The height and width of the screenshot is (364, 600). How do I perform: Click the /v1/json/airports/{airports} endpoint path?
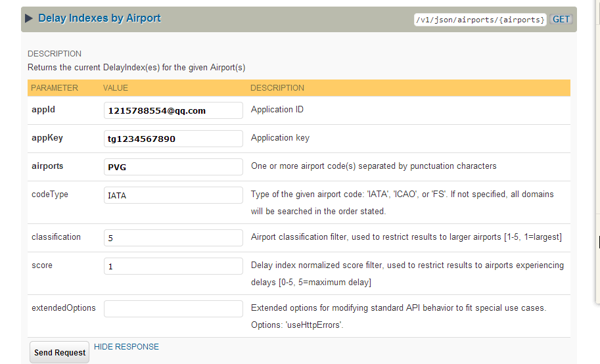pyautogui.click(x=480, y=20)
